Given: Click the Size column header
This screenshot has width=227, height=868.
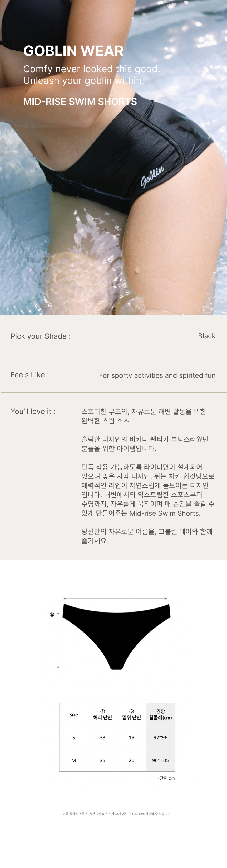Looking at the screenshot, I should pos(74,714).
